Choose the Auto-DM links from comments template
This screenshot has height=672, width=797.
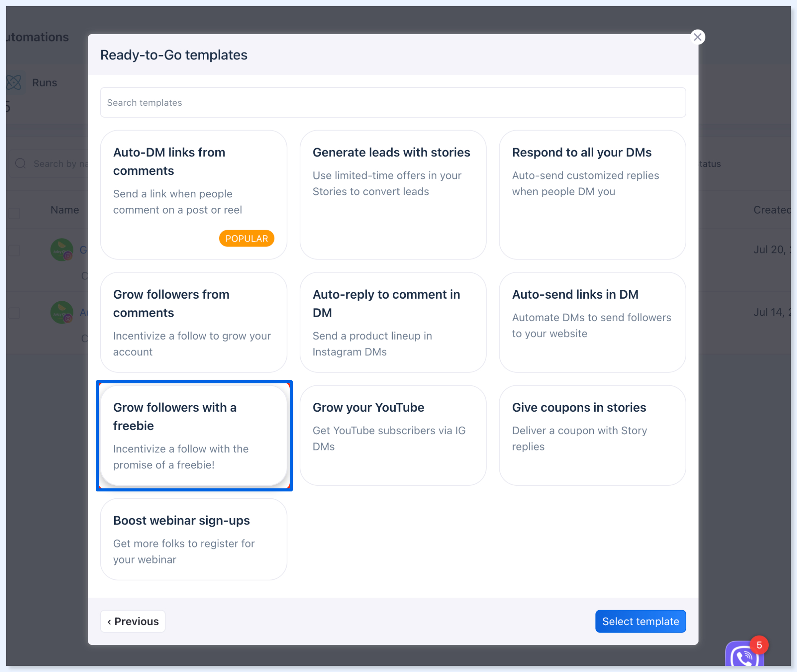tap(194, 195)
